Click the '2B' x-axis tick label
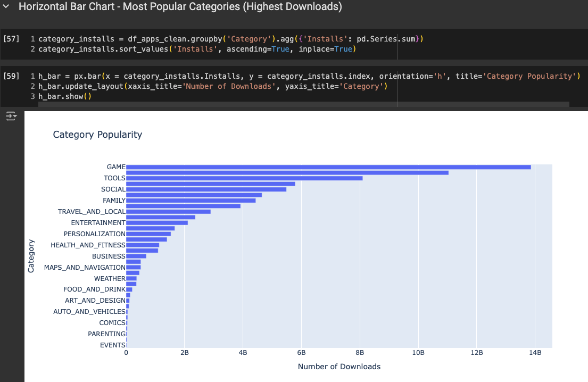This screenshot has width=588, height=382. [x=185, y=353]
